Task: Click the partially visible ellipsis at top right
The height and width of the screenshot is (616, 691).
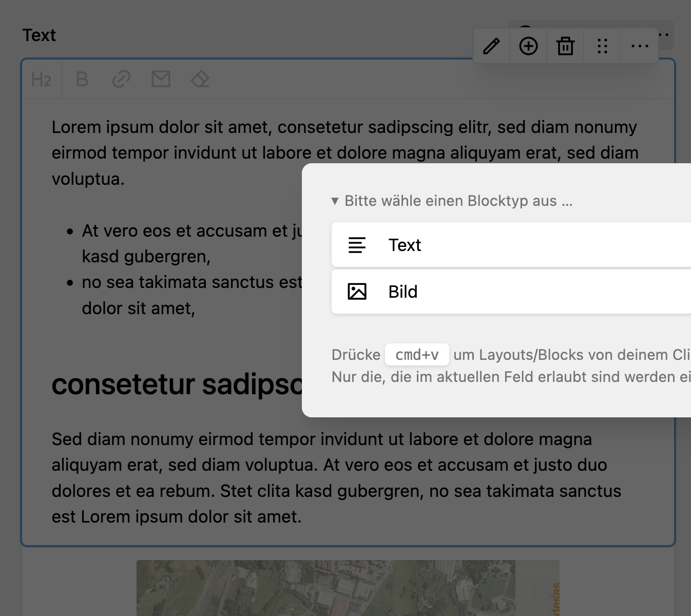Action: [x=662, y=34]
